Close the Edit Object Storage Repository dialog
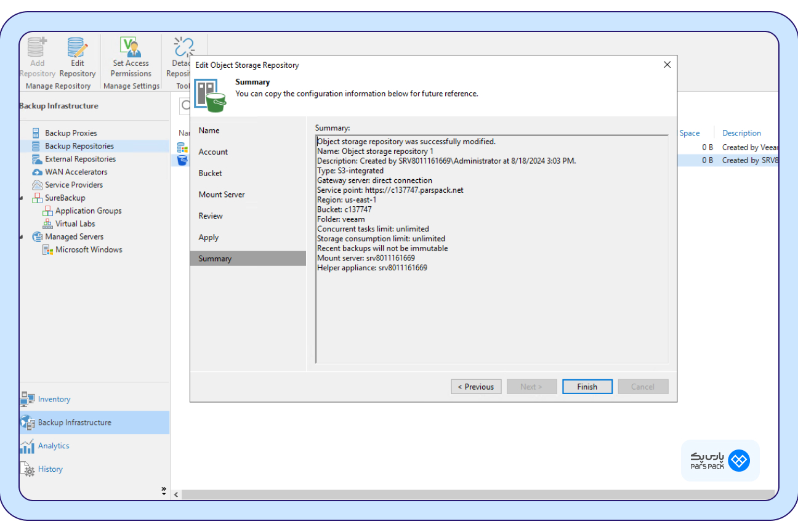 667,65
